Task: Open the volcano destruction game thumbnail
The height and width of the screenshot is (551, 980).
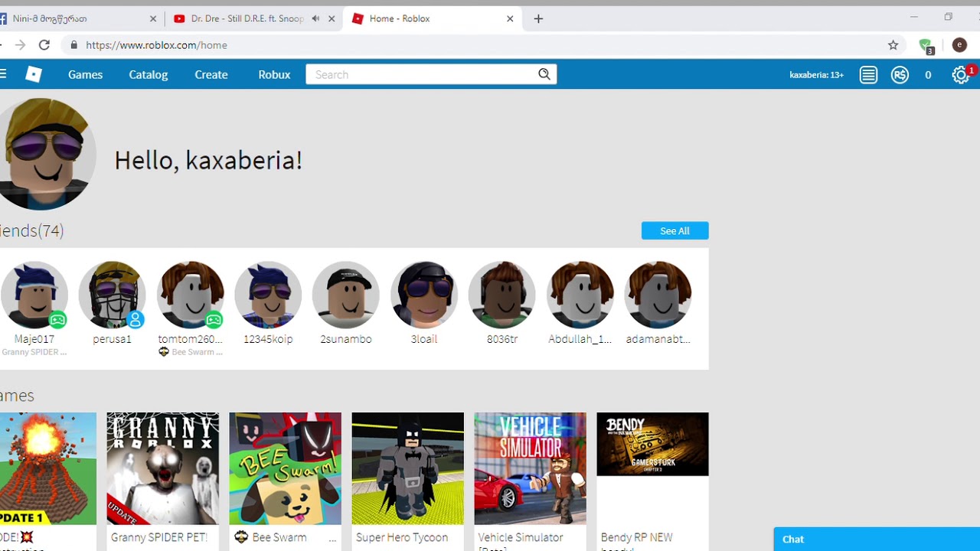Action: pyautogui.click(x=48, y=468)
